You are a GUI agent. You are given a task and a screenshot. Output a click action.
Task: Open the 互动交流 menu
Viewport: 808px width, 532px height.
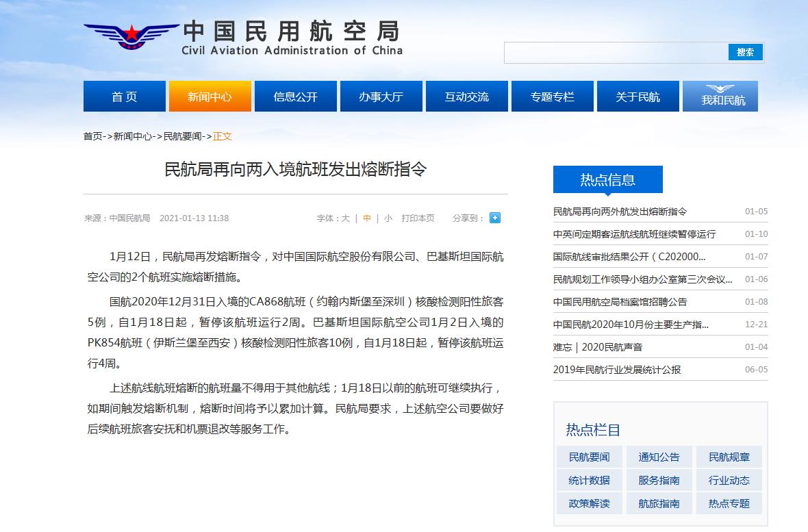click(466, 97)
